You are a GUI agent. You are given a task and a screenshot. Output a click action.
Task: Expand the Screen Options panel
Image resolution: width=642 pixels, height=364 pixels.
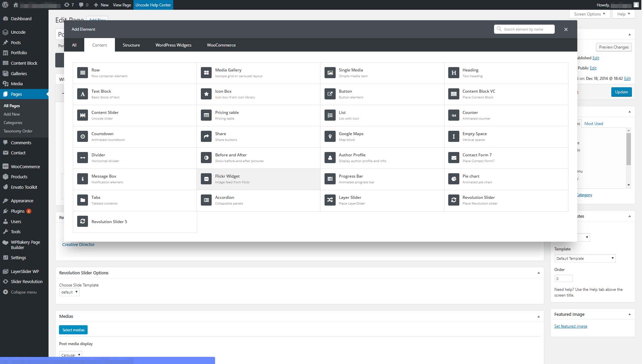coord(590,14)
